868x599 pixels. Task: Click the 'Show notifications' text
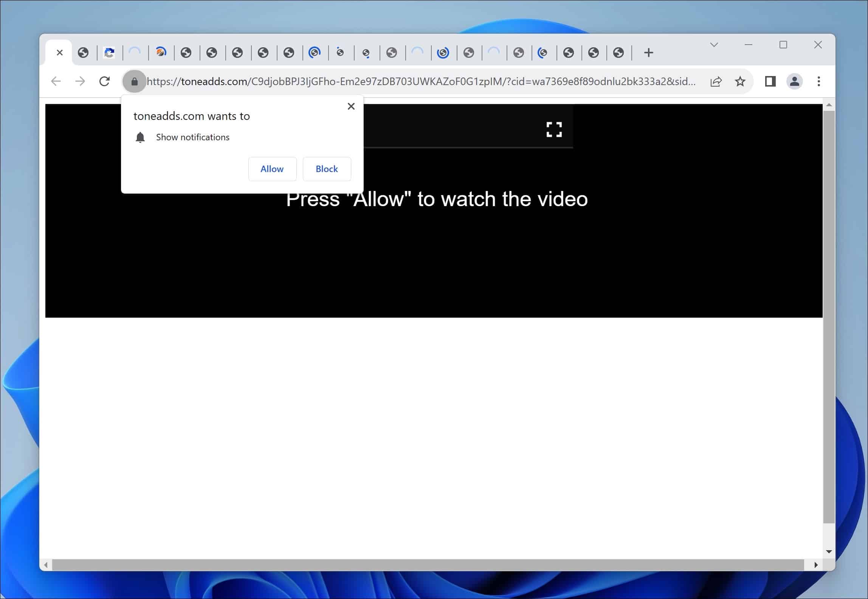(193, 137)
